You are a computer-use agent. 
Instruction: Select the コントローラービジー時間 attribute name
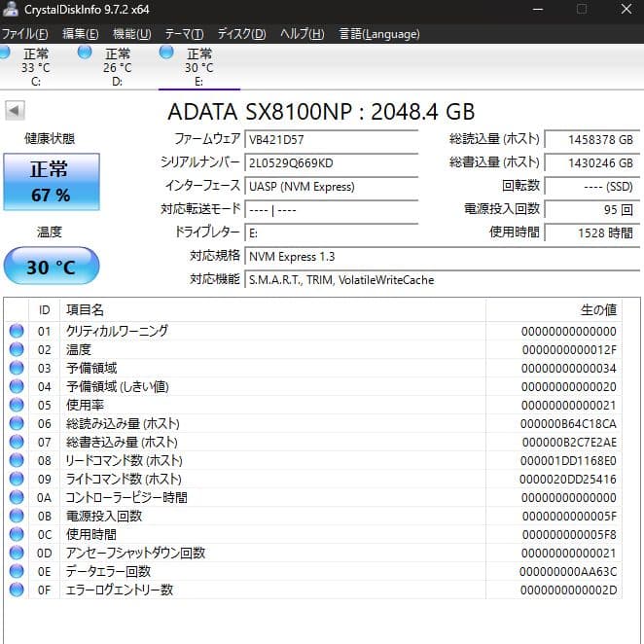click(126, 497)
